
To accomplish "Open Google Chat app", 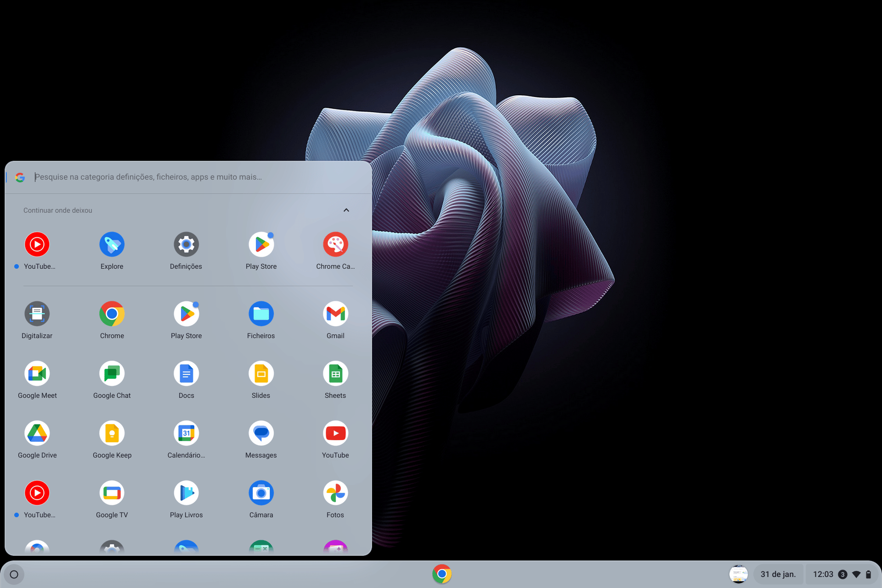I will 112,374.
